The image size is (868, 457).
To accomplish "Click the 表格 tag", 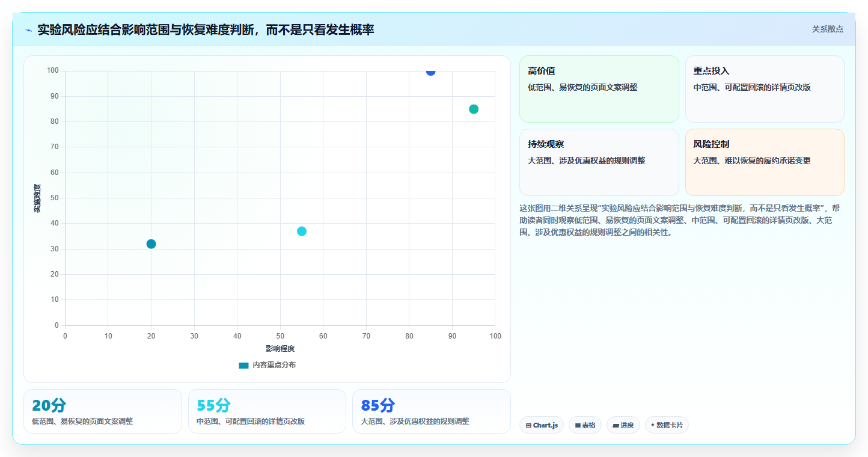I will tap(585, 425).
